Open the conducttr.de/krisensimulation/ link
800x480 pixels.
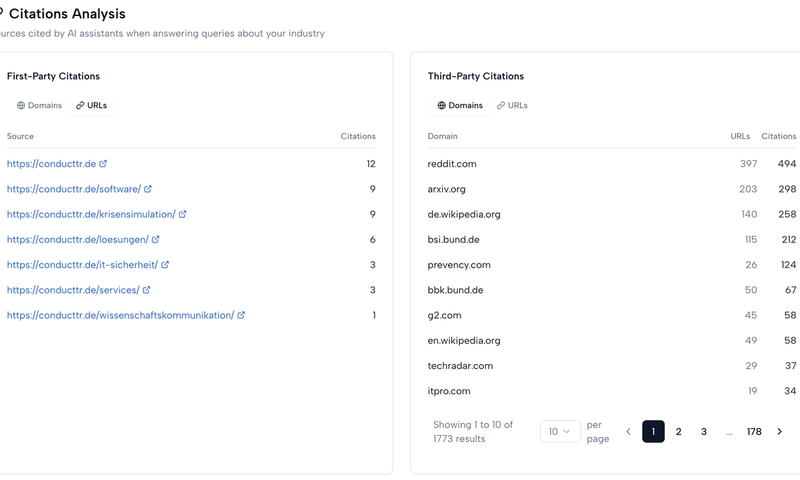91,214
